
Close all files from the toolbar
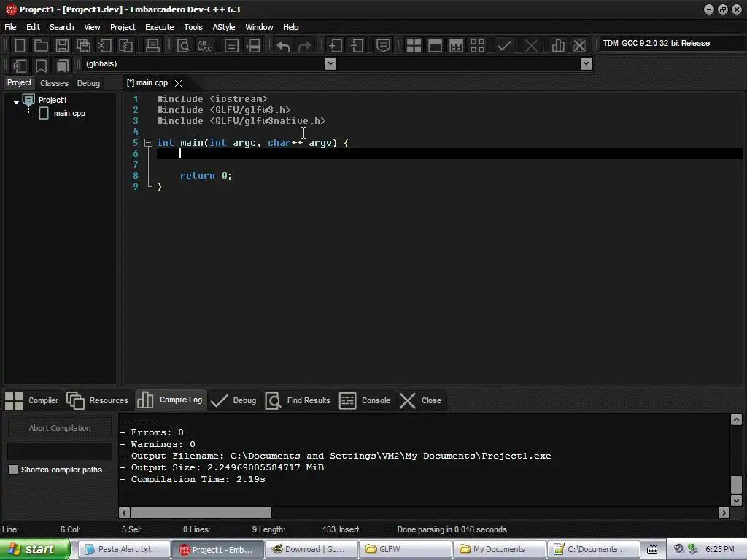tap(125, 46)
